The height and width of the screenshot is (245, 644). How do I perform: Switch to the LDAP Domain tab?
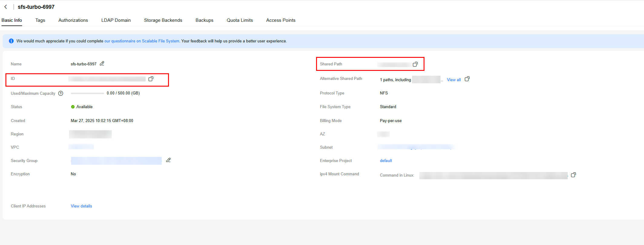coord(116,20)
